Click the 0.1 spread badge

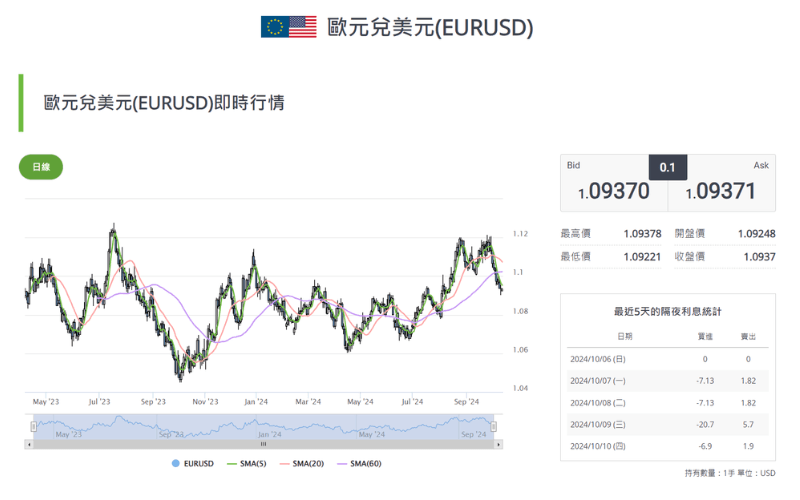[x=667, y=167]
